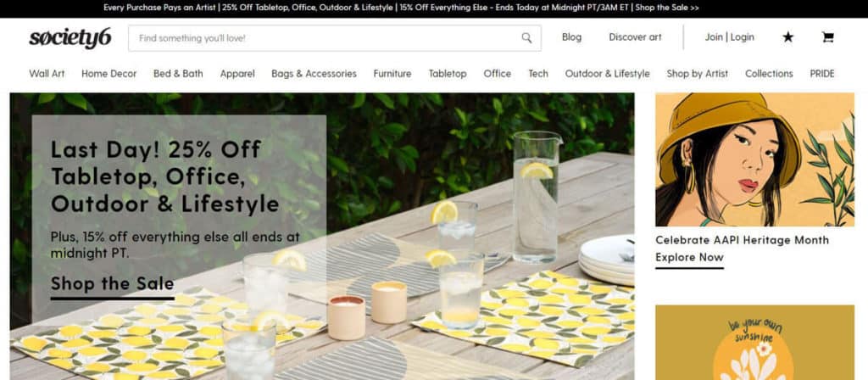Choose Shop by Artist

697,74
